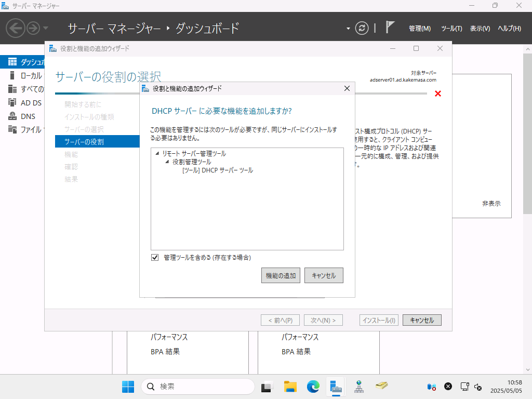The height and width of the screenshot is (399, 532).
Task: Open the ヘルプ(H) menu
Action: (x=509, y=29)
